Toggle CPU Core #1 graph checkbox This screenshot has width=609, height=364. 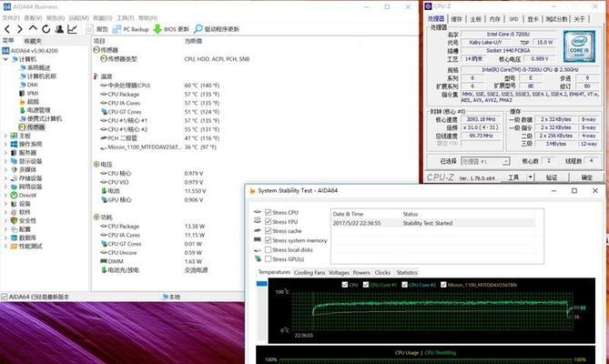(x=366, y=285)
